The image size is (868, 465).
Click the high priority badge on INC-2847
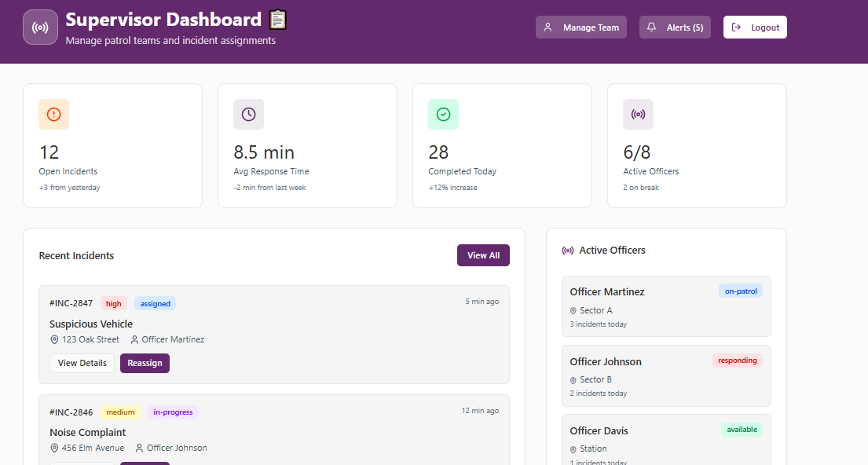click(x=113, y=303)
